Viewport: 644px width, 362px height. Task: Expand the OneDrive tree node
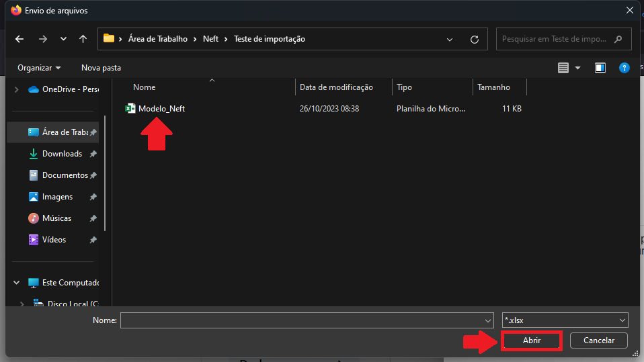coord(16,89)
